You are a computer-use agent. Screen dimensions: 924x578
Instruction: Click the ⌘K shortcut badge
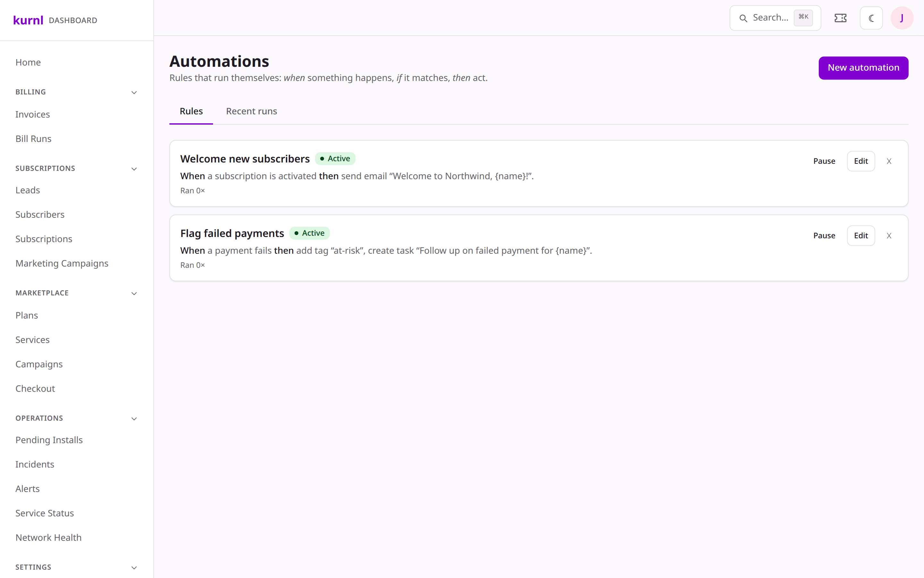[803, 18]
